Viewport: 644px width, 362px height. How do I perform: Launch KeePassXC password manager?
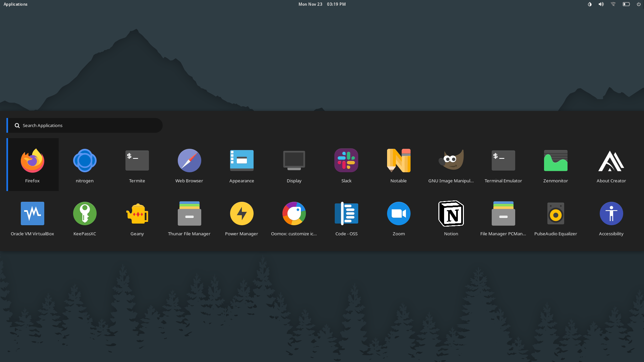click(x=85, y=217)
